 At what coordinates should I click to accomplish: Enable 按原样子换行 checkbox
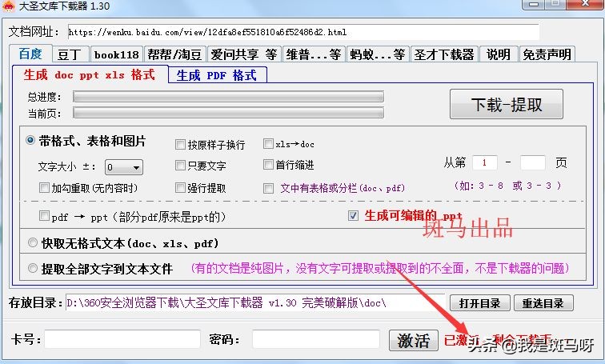click(x=180, y=145)
